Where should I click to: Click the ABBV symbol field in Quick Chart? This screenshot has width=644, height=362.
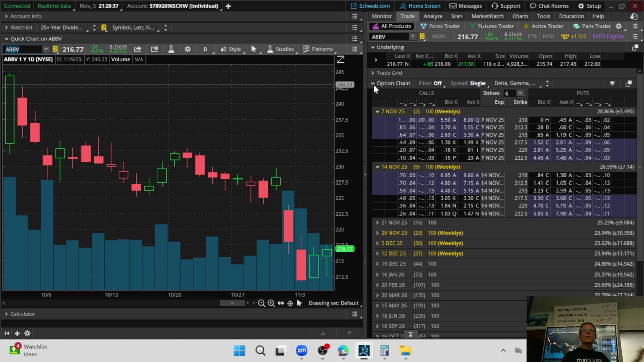point(23,49)
